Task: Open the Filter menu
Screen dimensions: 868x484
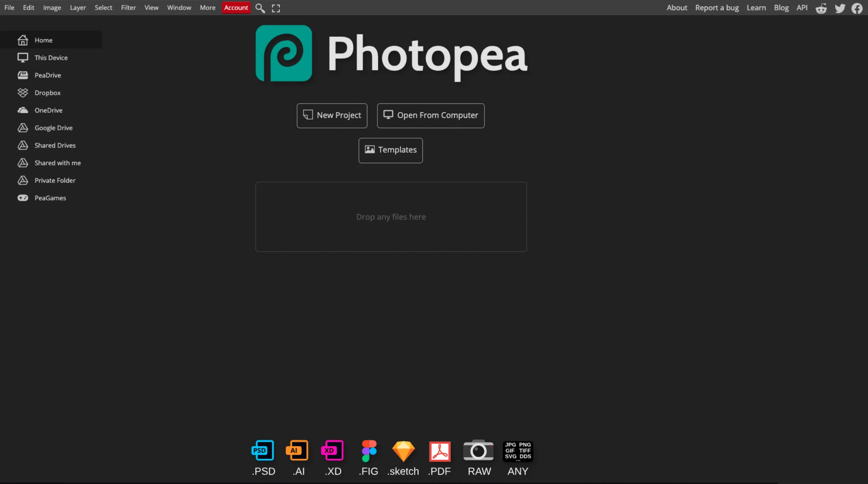Action: [x=128, y=7]
